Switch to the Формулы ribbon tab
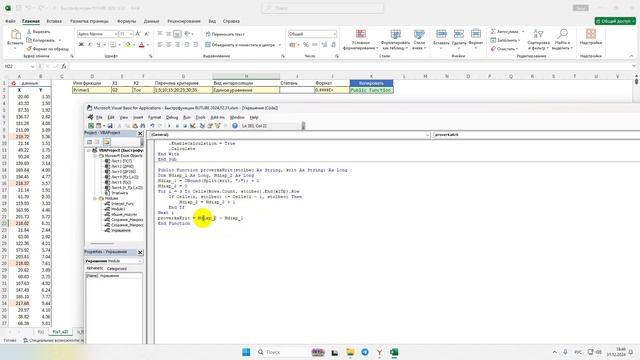 pyautogui.click(x=127, y=21)
